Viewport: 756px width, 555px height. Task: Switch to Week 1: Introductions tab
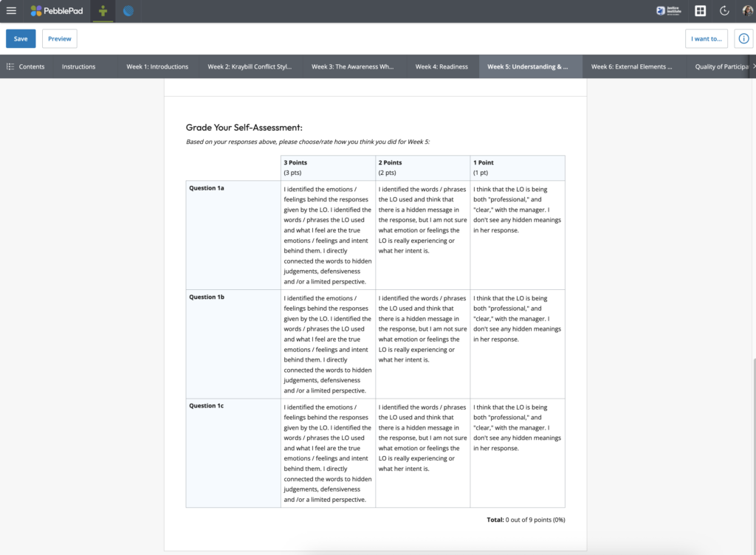pyautogui.click(x=157, y=66)
